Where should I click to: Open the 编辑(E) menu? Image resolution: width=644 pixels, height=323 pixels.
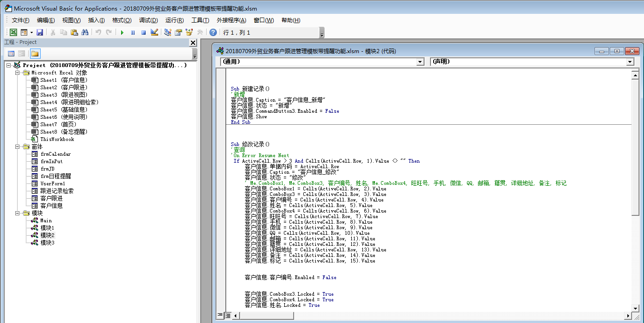pos(46,20)
